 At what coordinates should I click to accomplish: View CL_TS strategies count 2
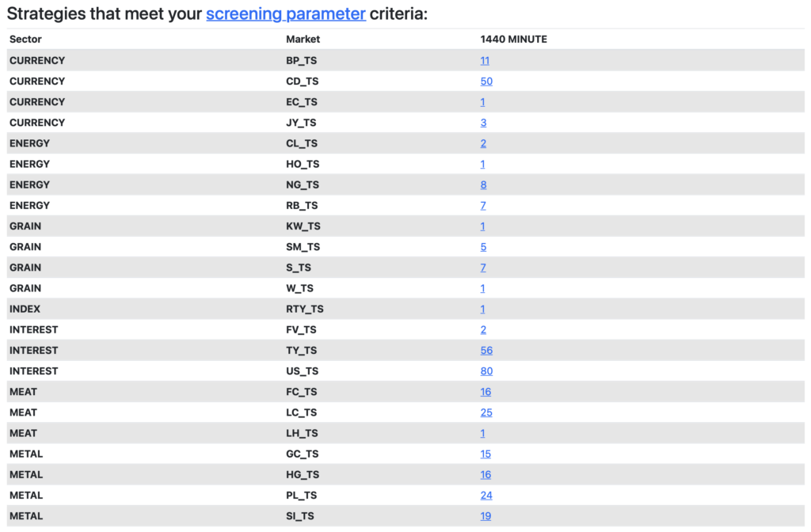(x=483, y=143)
